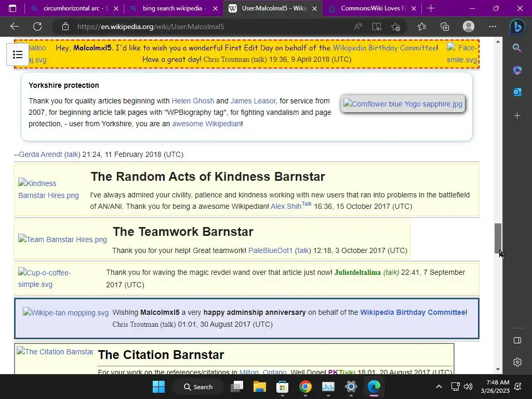The width and height of the screenshot is (532, 399).
Task: Close the bing search wikipedia tab
Action: pyautogui.click(x=215, y=8)
